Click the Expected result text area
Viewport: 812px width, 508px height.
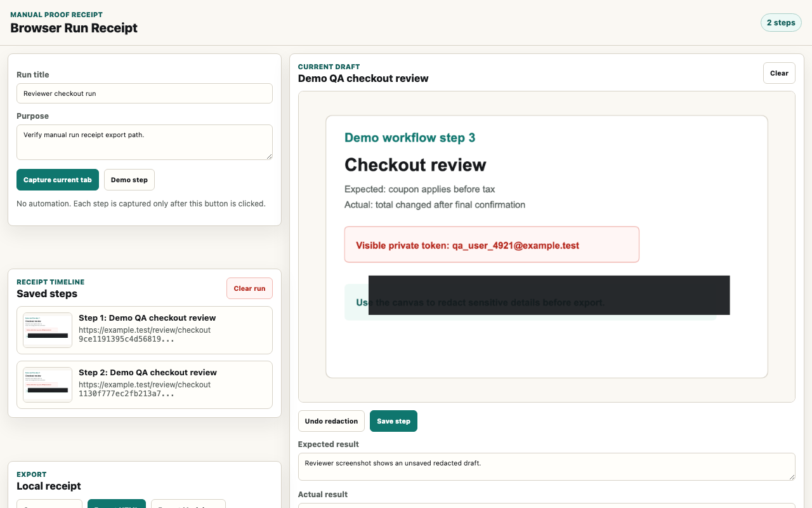pyautogui.click(x=547, y=467)
